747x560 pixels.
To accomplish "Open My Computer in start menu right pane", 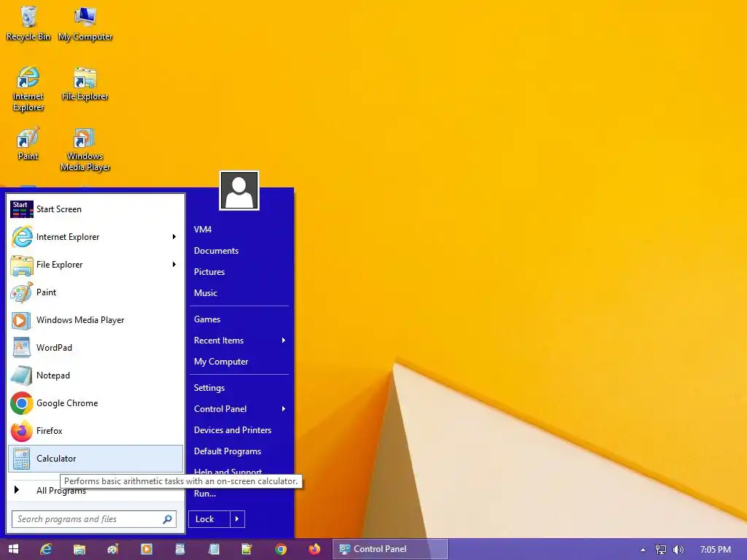I will click(221, 362).
